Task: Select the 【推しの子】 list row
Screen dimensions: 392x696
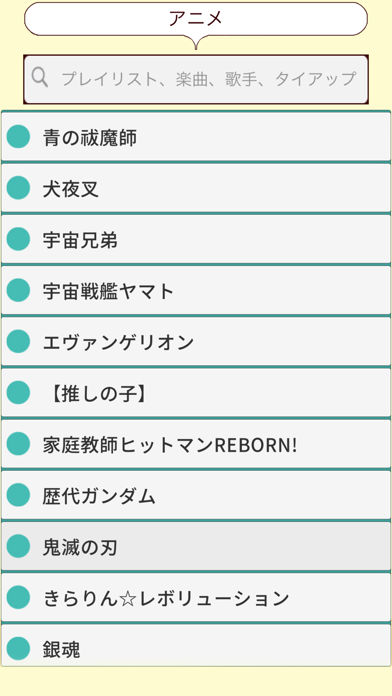Action: point(196,393)
